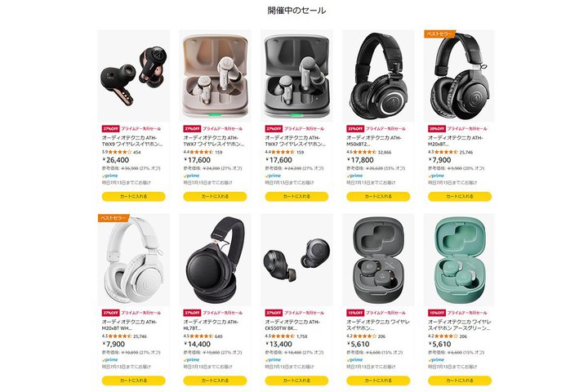Add the ¥17,800 ATH-M50xBT2 to cart
588x392 pixels.
pyautogui.click(x=378, y=196)
